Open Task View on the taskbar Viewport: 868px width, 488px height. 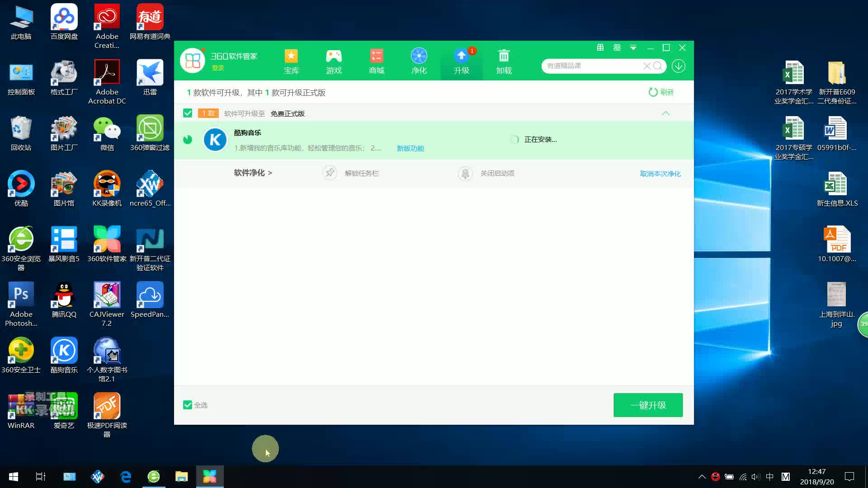click(41, 477)
